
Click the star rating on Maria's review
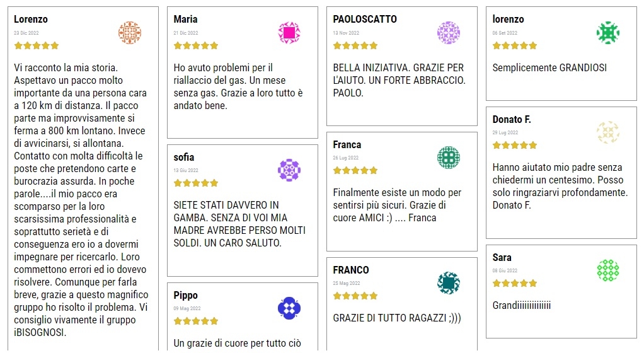tap(196, 45)
